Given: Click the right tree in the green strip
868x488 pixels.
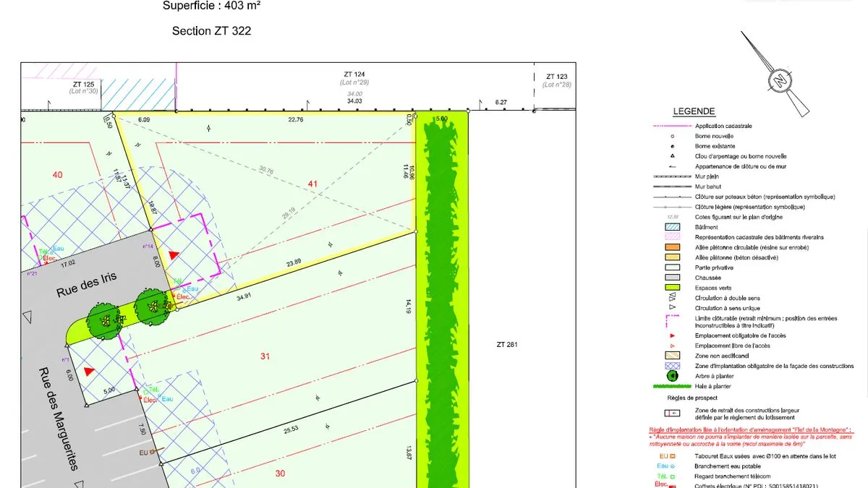Looking at the screenshot, I should pyautogui.click(x=152, y=307).
